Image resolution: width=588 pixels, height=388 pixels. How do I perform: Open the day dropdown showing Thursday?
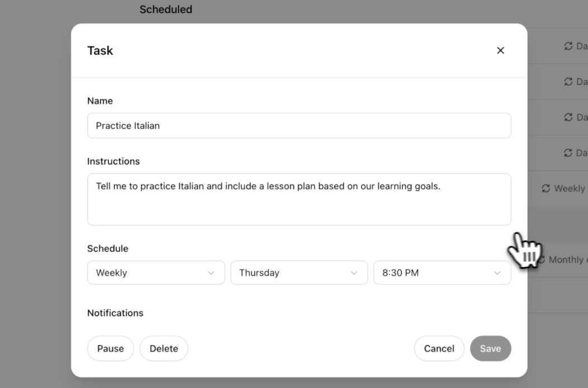point(298,272)
